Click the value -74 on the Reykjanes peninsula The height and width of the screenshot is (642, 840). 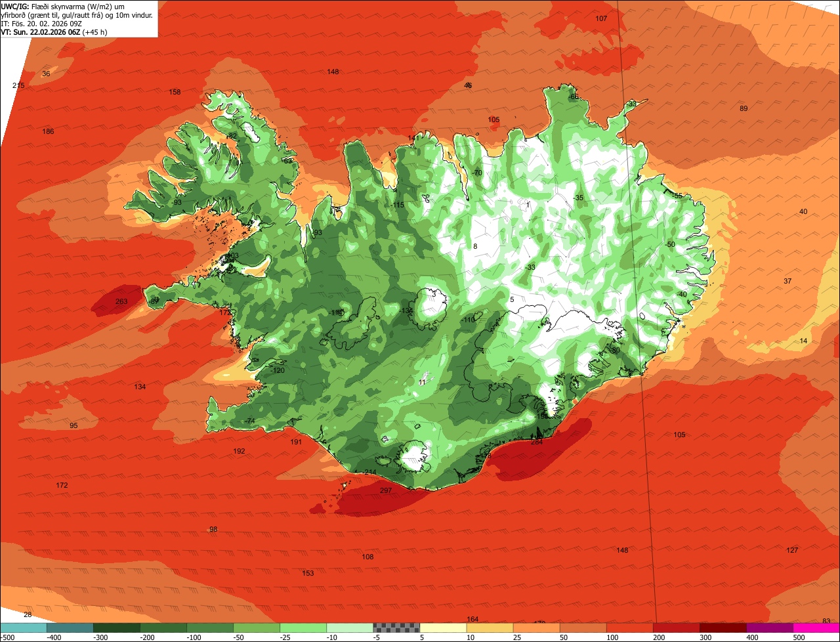coord(249,421)
